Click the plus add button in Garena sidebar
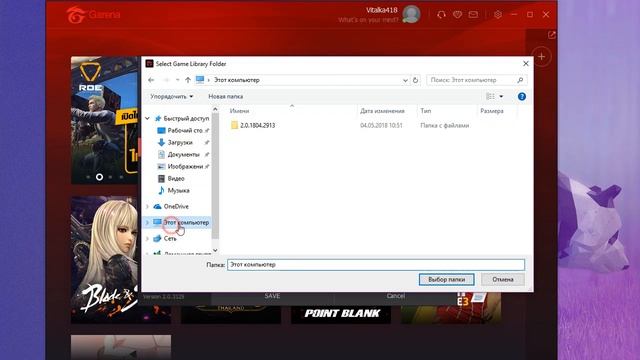640x360 pixels. coord(542,57)
